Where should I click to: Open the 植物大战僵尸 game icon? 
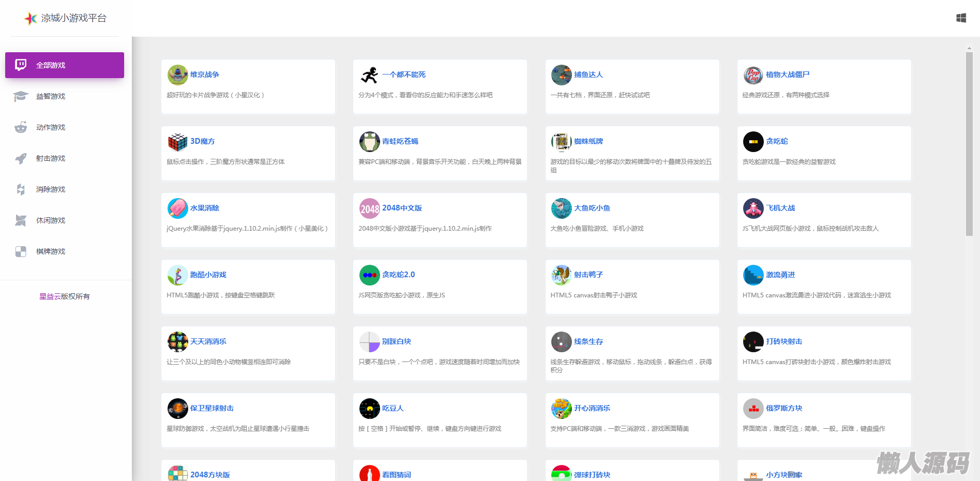[x=753, y=75]
